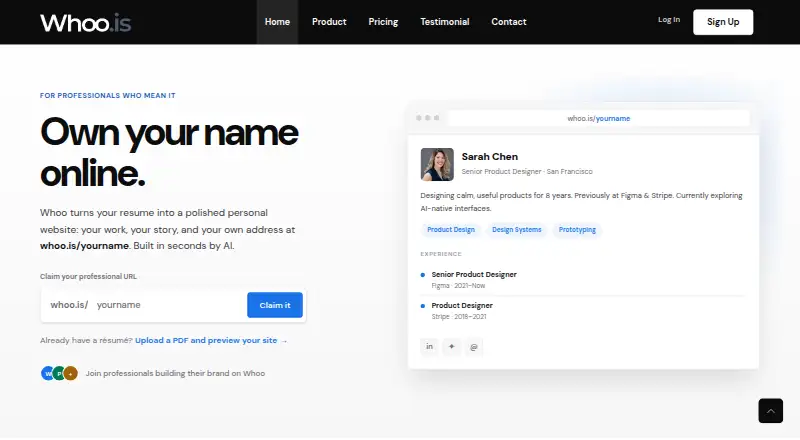Click the FOR PROFESSIONALS WHO MEAN IT label
800x440 pixels.
tap(108, 95)
